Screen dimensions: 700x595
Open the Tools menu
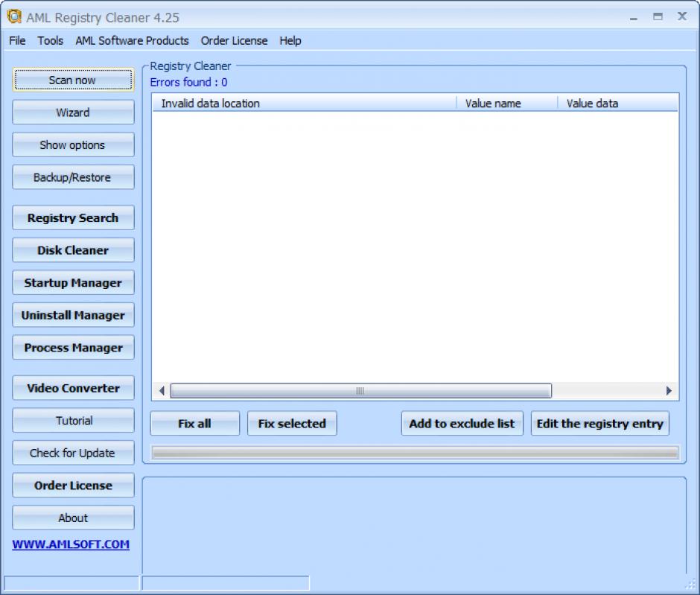(51, 41)
